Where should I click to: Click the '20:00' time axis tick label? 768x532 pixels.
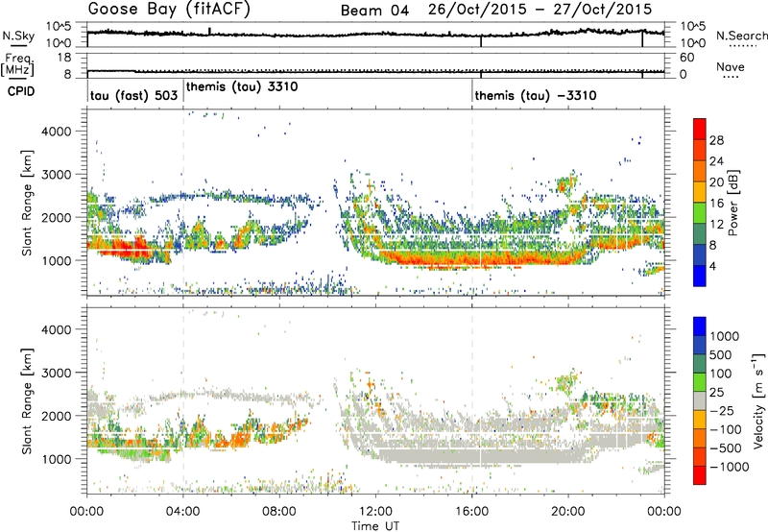[568, 512]
